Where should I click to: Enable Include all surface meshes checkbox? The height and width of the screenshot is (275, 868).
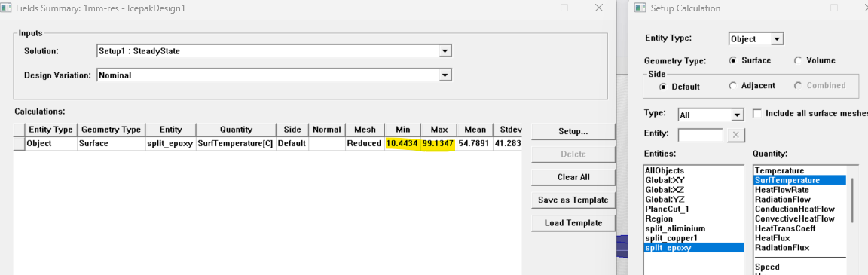coord(757,114)
